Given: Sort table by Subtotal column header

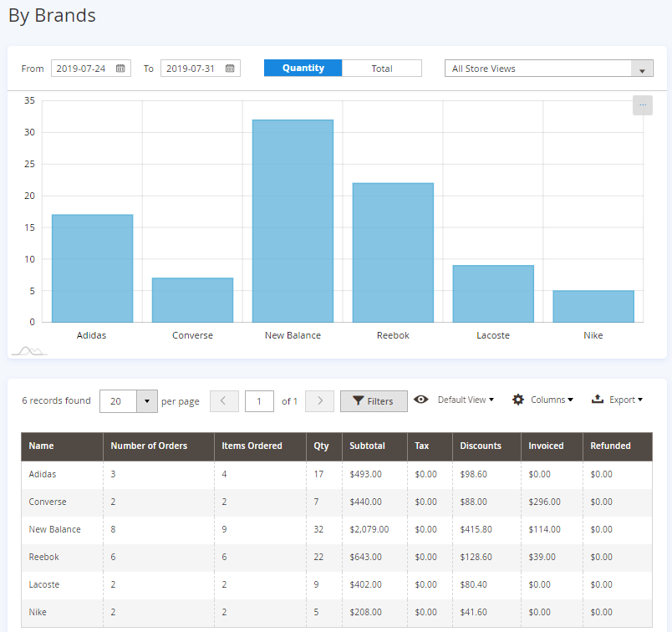Looking at the screenshot, I should pyautogui.click(x=367, y=446).
